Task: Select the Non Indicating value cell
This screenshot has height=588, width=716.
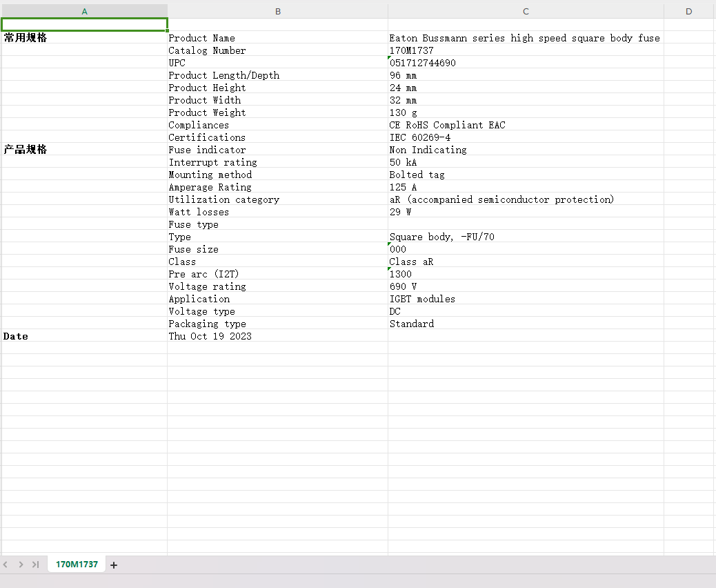Action: coord(526,149)
